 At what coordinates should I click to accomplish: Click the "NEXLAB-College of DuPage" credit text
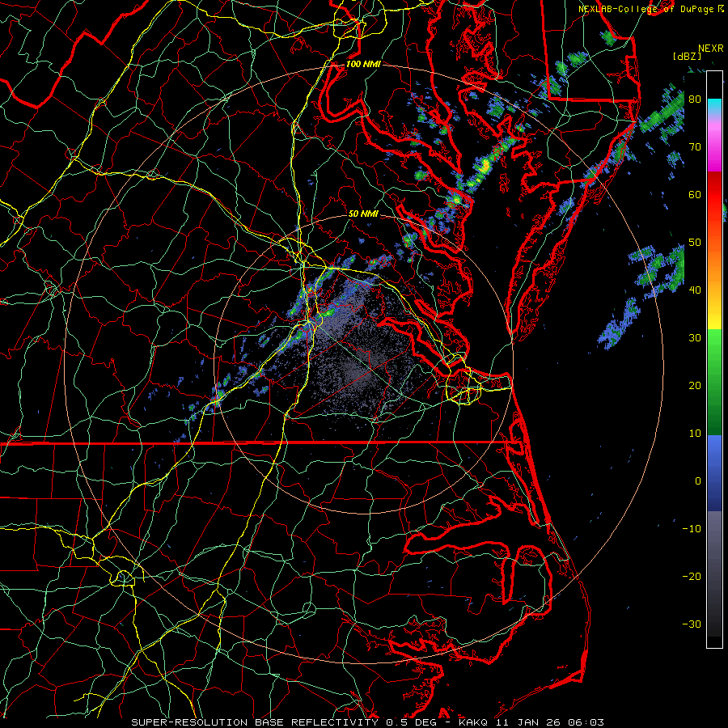645,9
